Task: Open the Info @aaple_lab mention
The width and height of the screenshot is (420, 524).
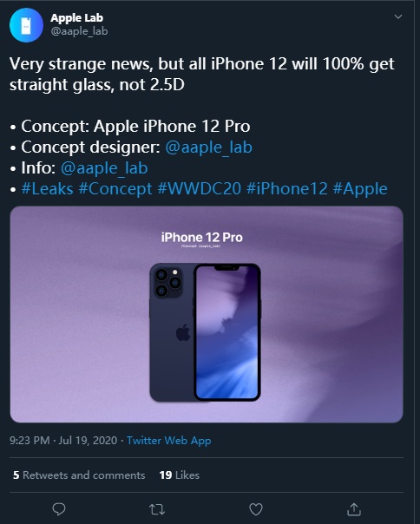Action: (104, 167)
